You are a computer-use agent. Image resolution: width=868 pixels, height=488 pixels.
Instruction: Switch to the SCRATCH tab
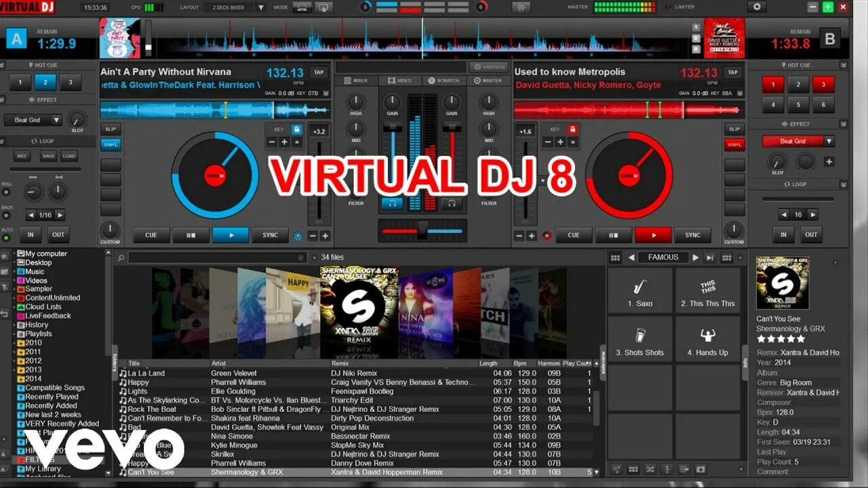click(444, 81)
